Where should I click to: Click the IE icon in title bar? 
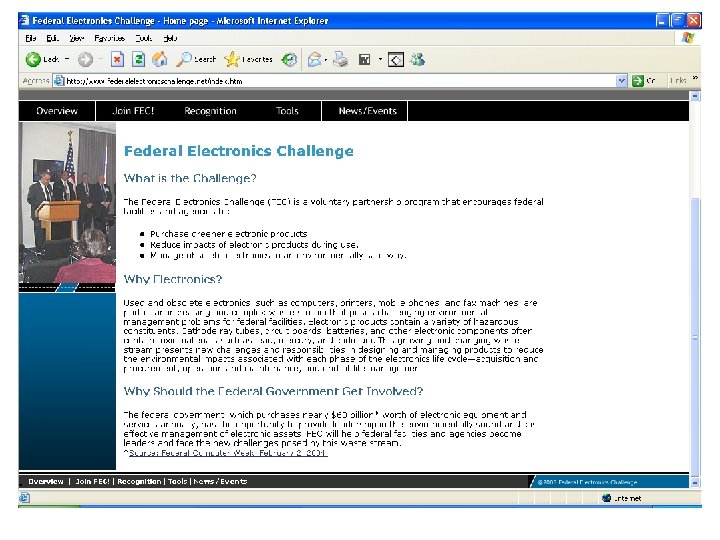tap(24, 21)
